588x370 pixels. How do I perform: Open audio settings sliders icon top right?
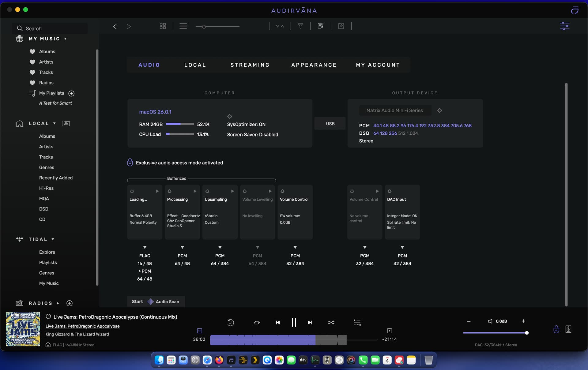tap(564, 26)
